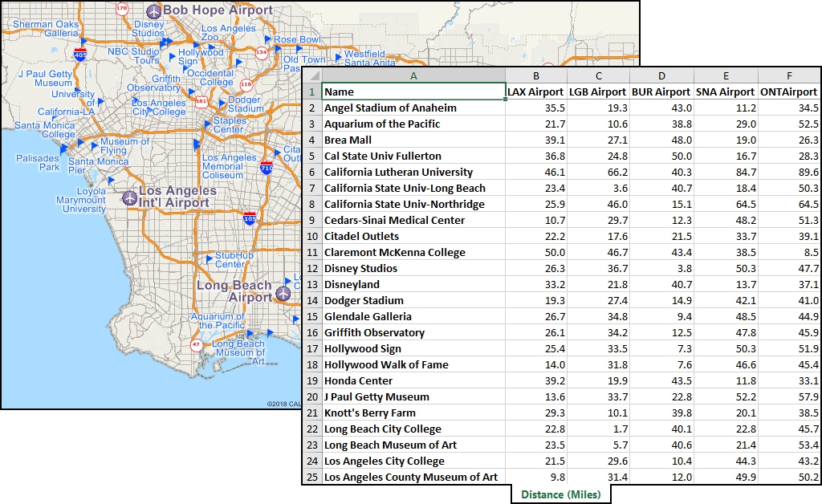This screenshot has width=822, height=504.
Task: Select row 13 header for Disneyland
Action: 311,284
